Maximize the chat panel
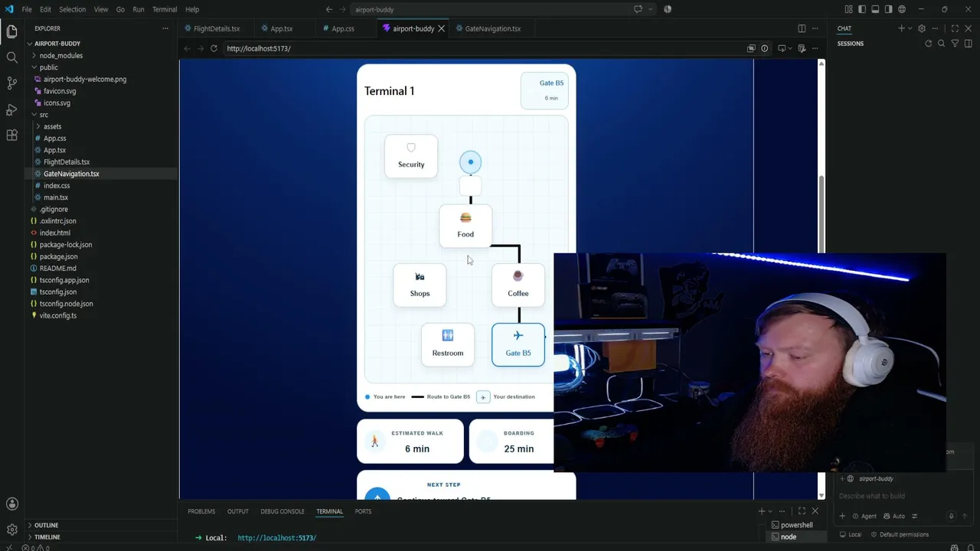The image size is (980, 551). [x=955, y=28]
